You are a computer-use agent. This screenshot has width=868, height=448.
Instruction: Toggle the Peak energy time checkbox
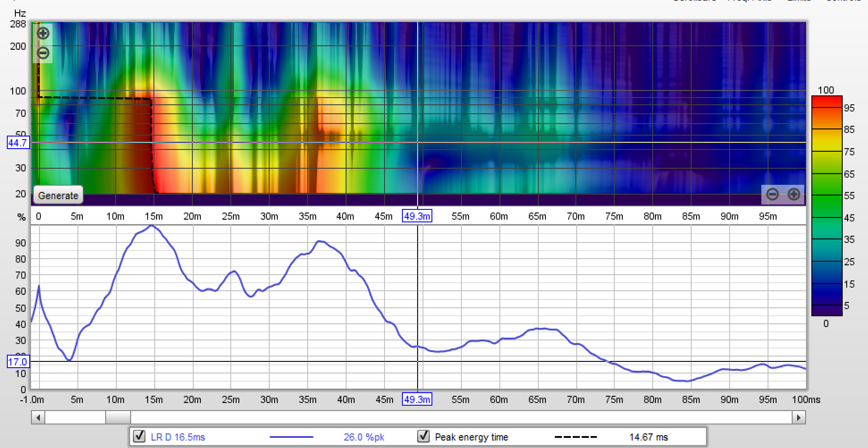(x=423, y=436)
